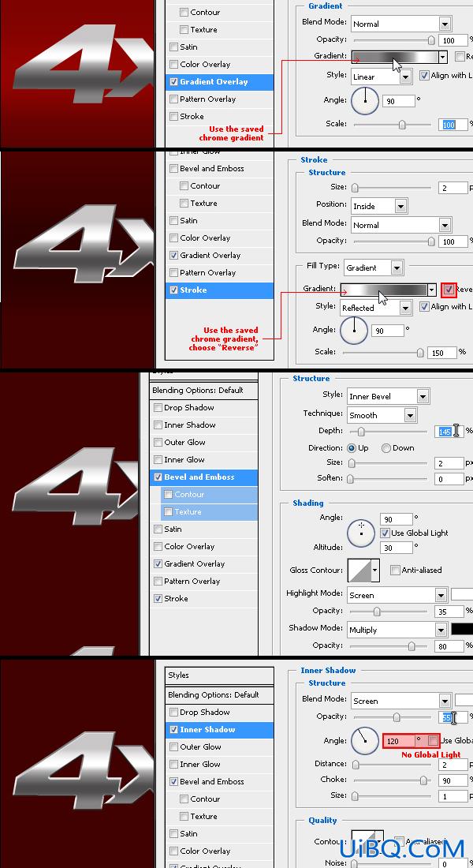Image resolution: width=473 pixels, height=868 pixels.
Task: Click the gradient preview bar in Stroke settings
Action: click(x=383, y=290)
